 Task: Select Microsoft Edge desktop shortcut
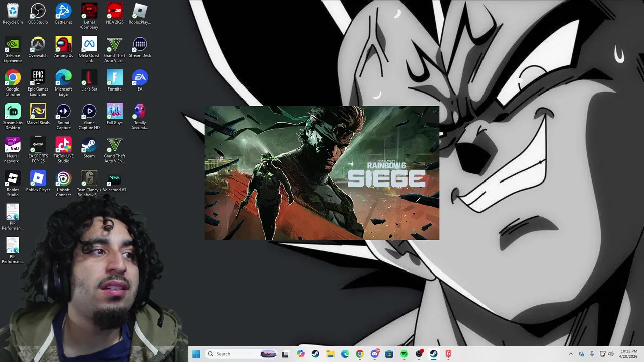click(x=63, y=83)
